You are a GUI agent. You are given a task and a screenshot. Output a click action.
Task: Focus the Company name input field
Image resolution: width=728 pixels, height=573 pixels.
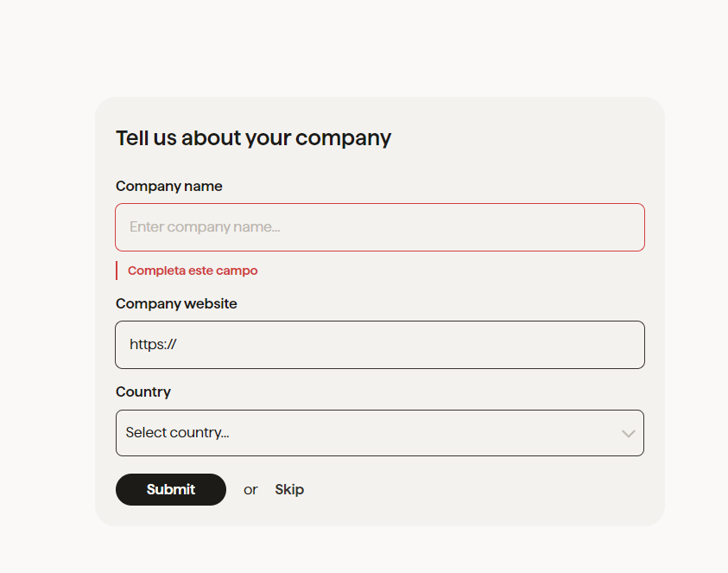[x=380, y=227]
